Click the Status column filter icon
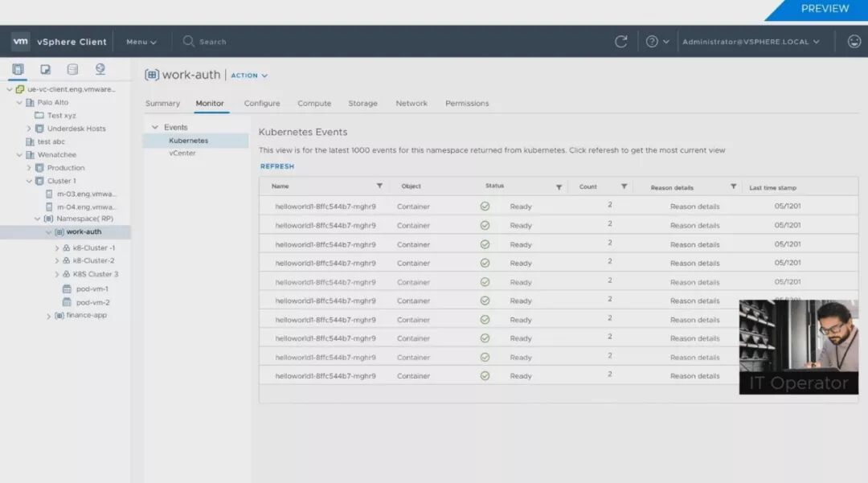Image resolution: width=868 pixels, height=483 pixels. 559,187
